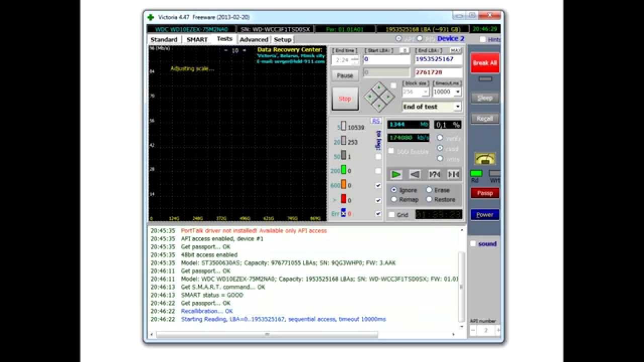Toggle log checkbox for Err row
This screenshot has height=362, width=644.
pos(378,214)
